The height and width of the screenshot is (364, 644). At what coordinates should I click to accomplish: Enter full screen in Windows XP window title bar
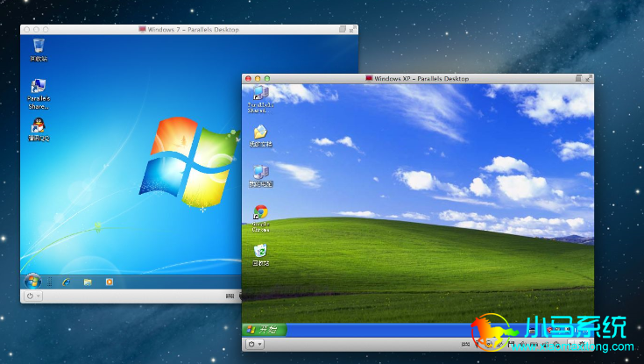pyautogui.click(x=589, y=78)
